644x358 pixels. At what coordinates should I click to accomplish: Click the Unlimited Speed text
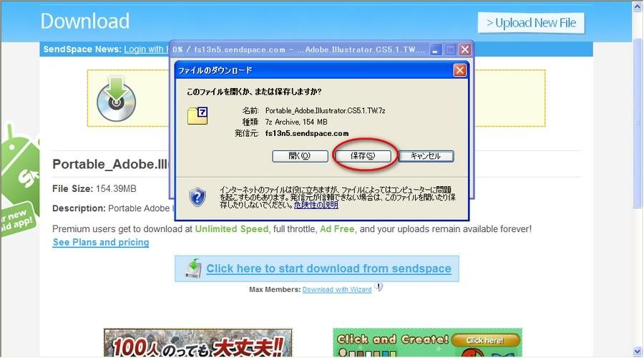[232, 229]
